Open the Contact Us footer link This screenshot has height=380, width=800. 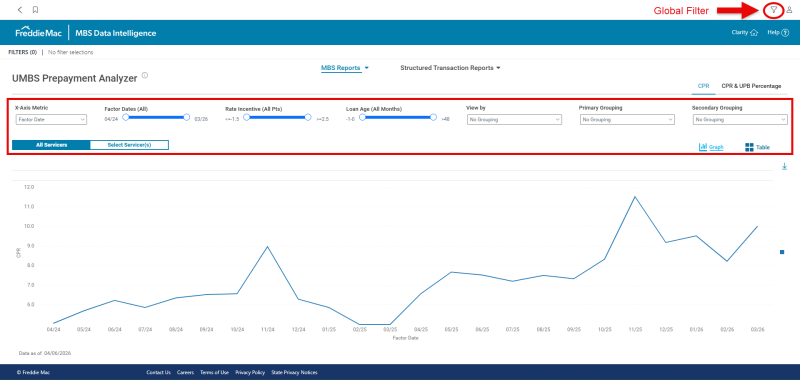[159, 372]
